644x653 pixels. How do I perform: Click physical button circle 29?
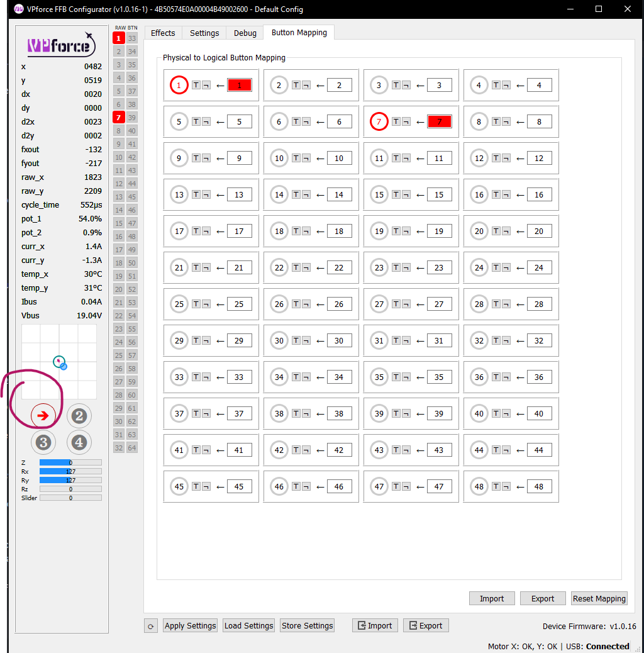click(x=179, y=341)
